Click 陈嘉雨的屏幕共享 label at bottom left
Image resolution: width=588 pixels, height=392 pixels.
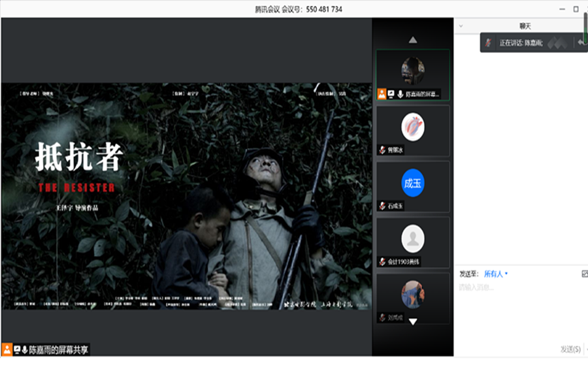tap(59, 350)
